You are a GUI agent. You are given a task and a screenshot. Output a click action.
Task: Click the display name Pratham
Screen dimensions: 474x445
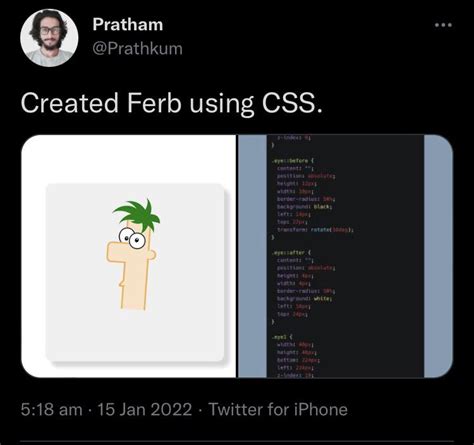(x=128, y=25)
